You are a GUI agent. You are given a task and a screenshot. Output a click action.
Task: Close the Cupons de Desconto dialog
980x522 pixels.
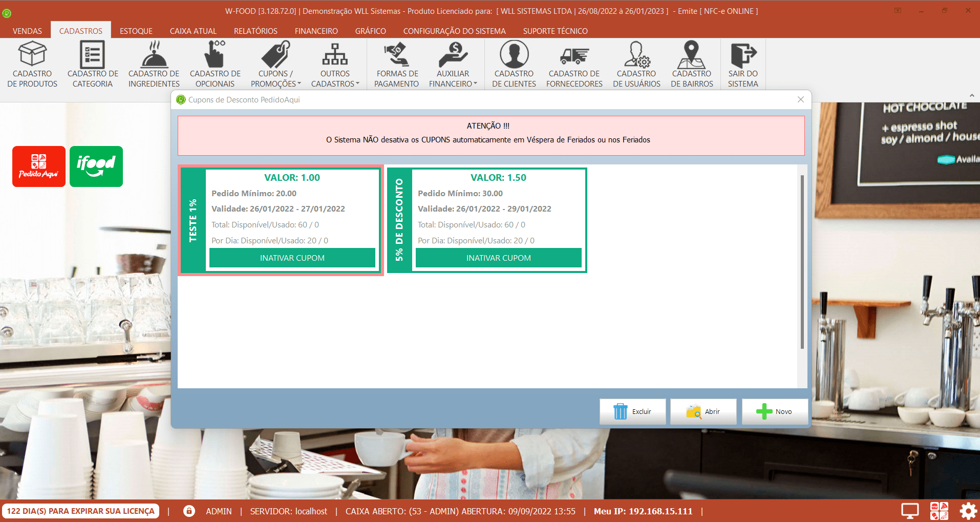(x=801, y=99)
